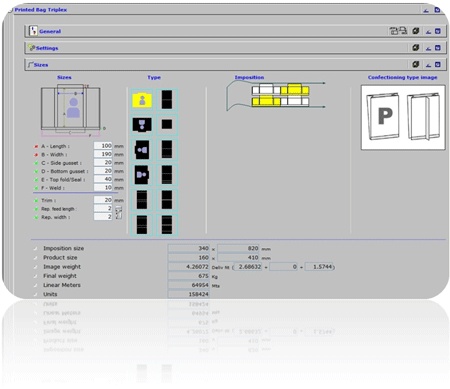450x389 pixels.
Task: Select third-row left bag type icon
Action: click(x=142, y=150)
